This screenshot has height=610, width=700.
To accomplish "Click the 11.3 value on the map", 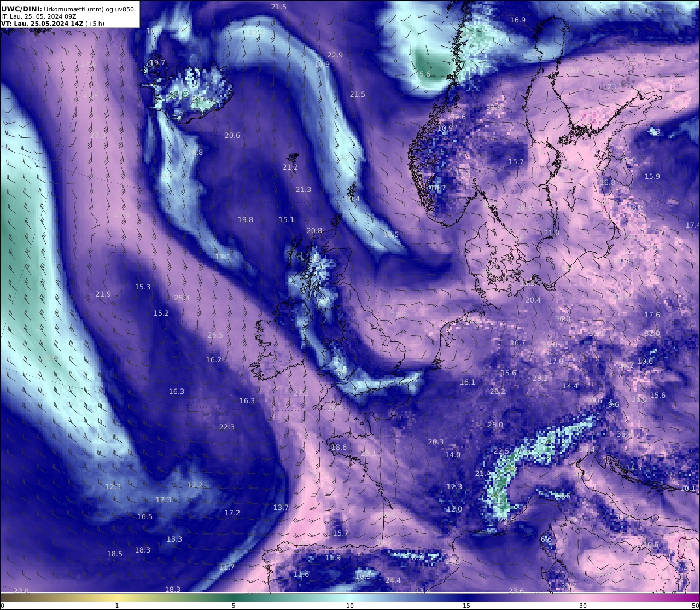I will point(634,468).
